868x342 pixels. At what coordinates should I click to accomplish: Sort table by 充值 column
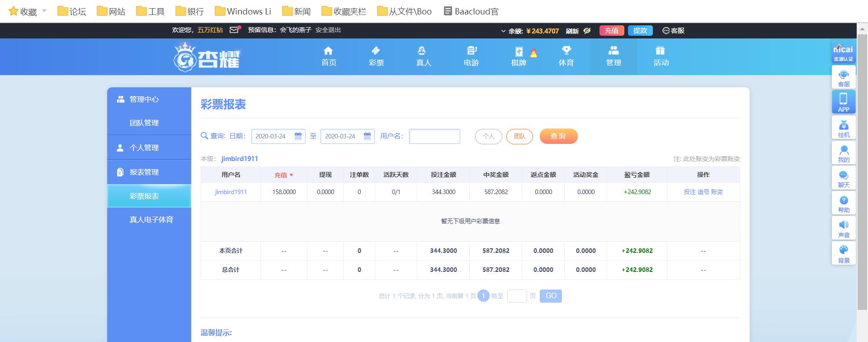pos(283,175)
